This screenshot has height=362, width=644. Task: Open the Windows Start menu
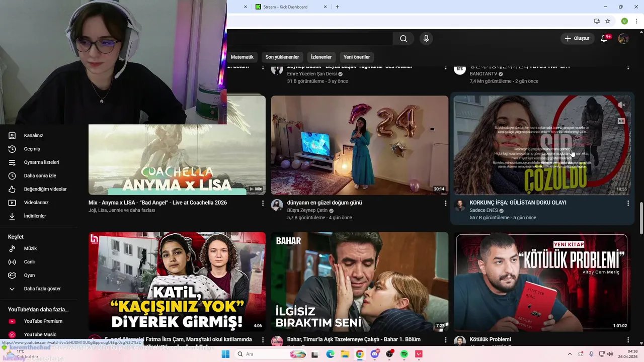225,354
